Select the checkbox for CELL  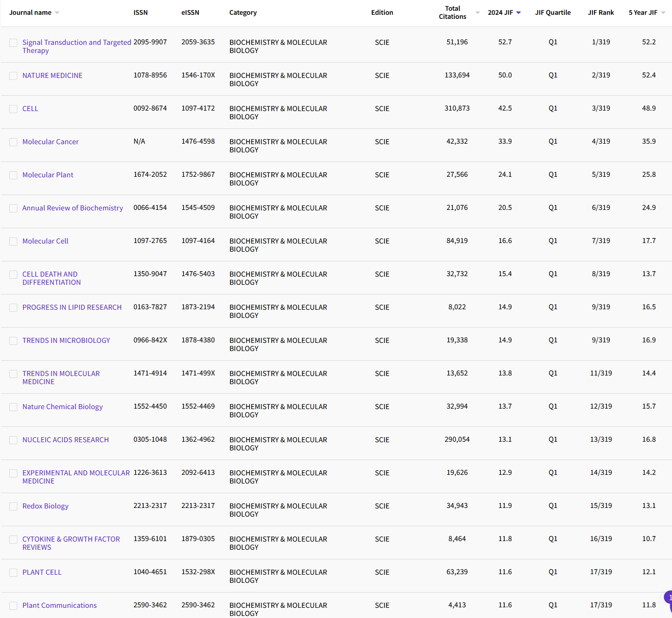[x=13, y=109]
